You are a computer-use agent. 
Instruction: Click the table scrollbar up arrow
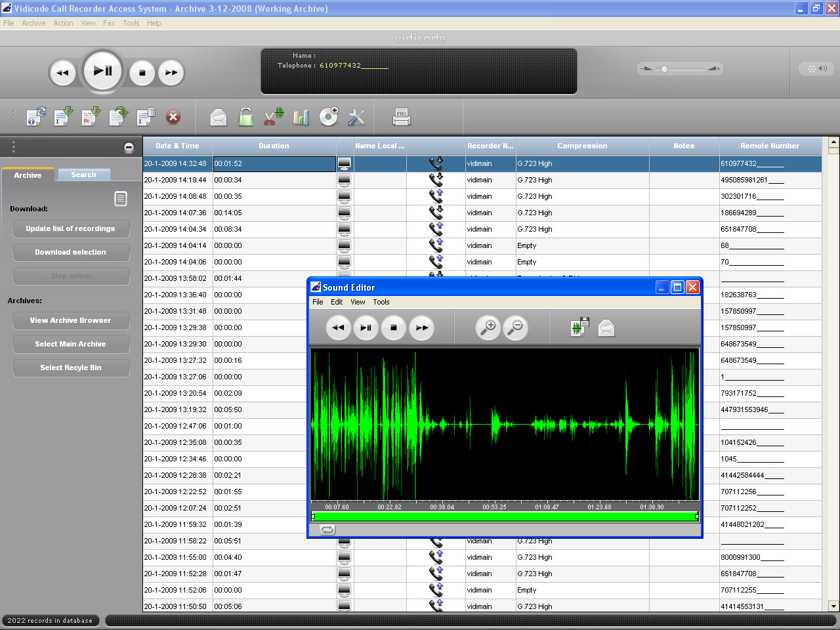tap(833, 142)
